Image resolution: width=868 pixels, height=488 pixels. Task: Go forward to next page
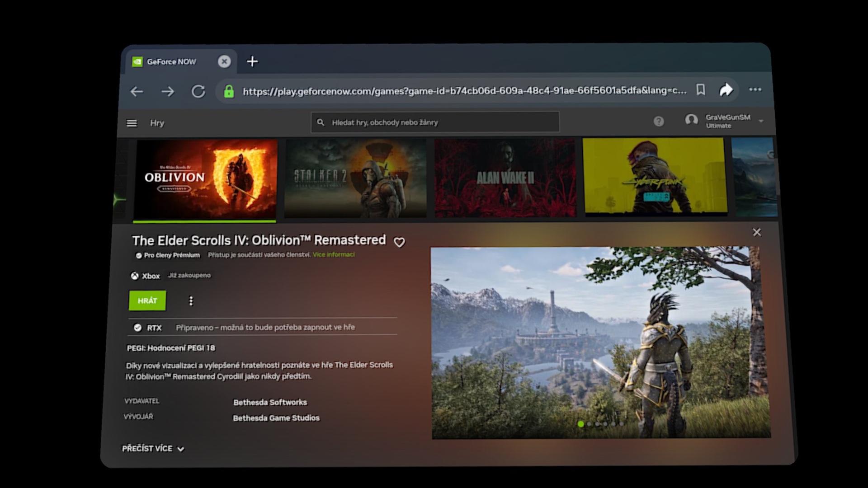[168, 92]
